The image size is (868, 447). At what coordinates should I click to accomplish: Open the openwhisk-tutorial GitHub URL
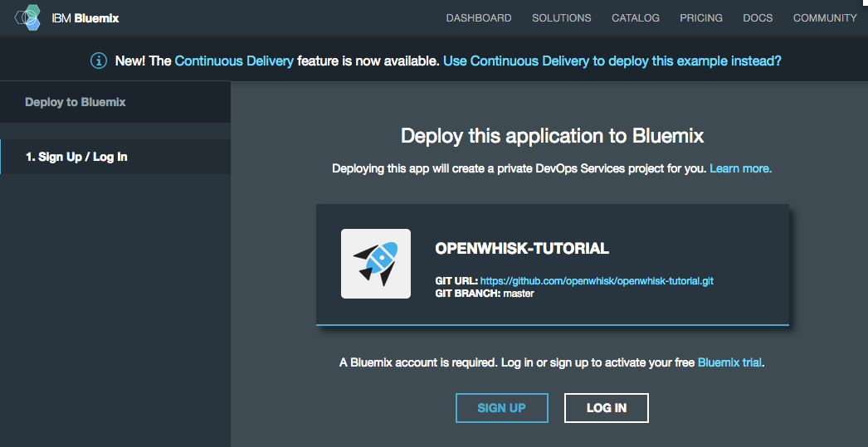pyautogui.click(x=597, y=281)
